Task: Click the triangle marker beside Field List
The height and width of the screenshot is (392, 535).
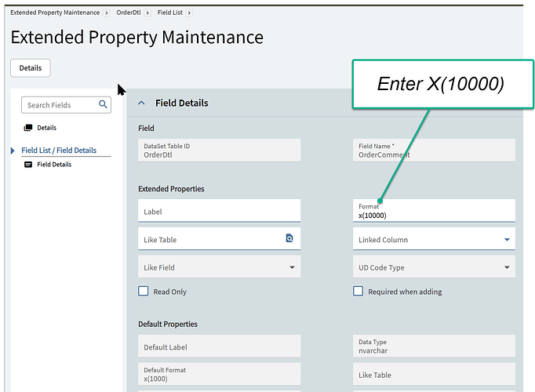Action: coord(13,151)
